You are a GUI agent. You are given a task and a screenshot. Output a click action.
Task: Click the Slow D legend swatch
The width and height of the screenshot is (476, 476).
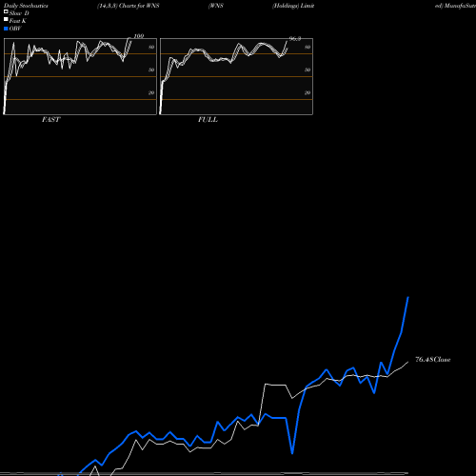tap(6, 11)
